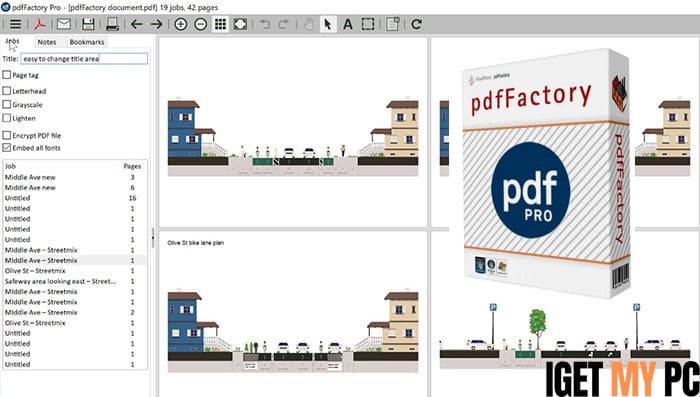Click the circular refresh icon
The height and width of the screenshot is (397, 700).
[x=416, y=24]
